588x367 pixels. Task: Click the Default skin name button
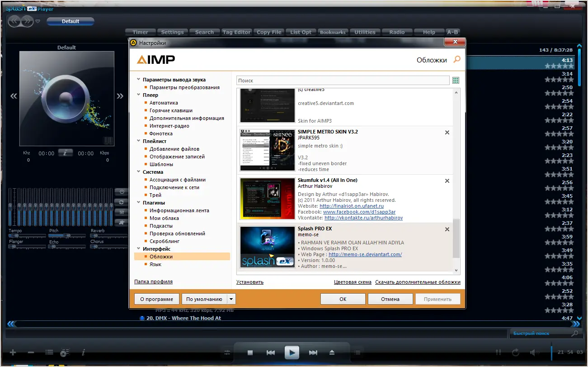point(71,21)
